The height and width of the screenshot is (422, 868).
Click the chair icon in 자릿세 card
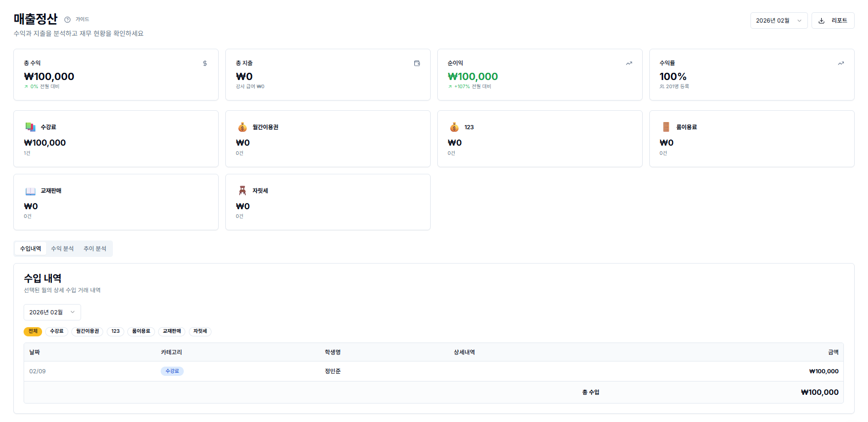click(x=242, y=190)
